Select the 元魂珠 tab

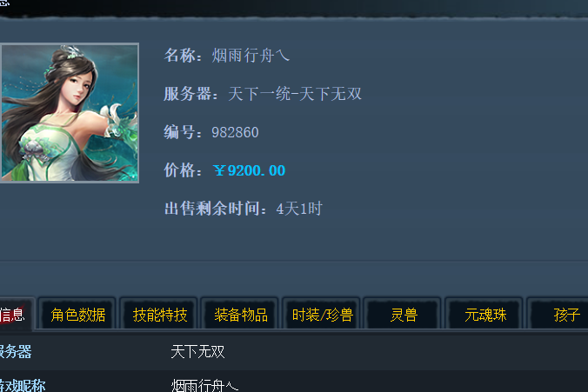[x=484, y=315]
